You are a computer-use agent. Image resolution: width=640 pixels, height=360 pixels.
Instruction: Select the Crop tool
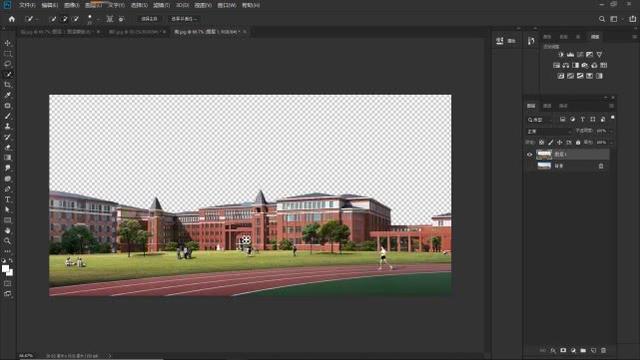7,84
